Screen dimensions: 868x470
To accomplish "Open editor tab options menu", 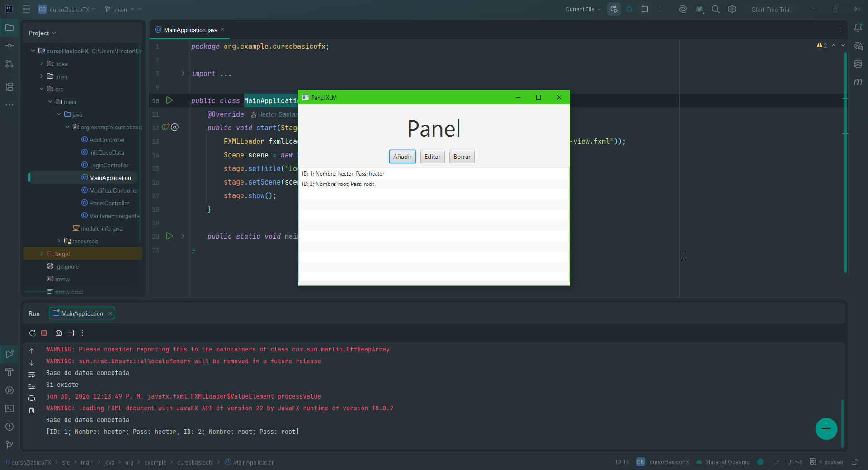I will pos(840,29).
